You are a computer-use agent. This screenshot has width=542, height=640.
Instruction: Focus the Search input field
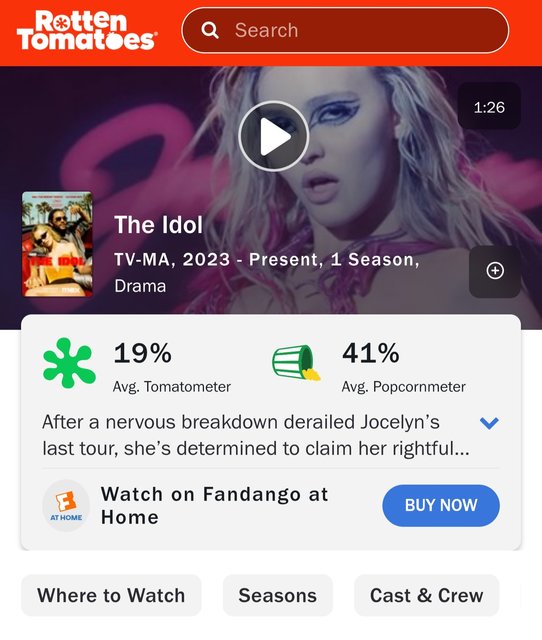point(345,30)
